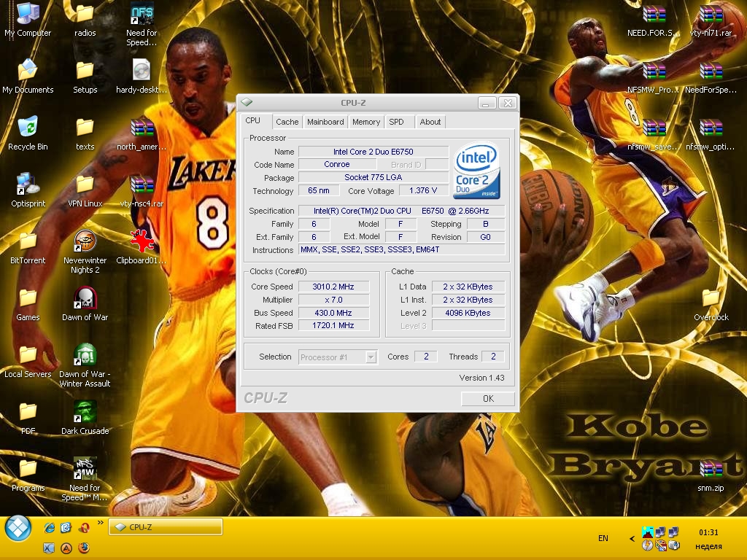Viewport: 747px width, 560px height.
Task: Click the CPU-Z taskbar window button
Action: (166, 527)
